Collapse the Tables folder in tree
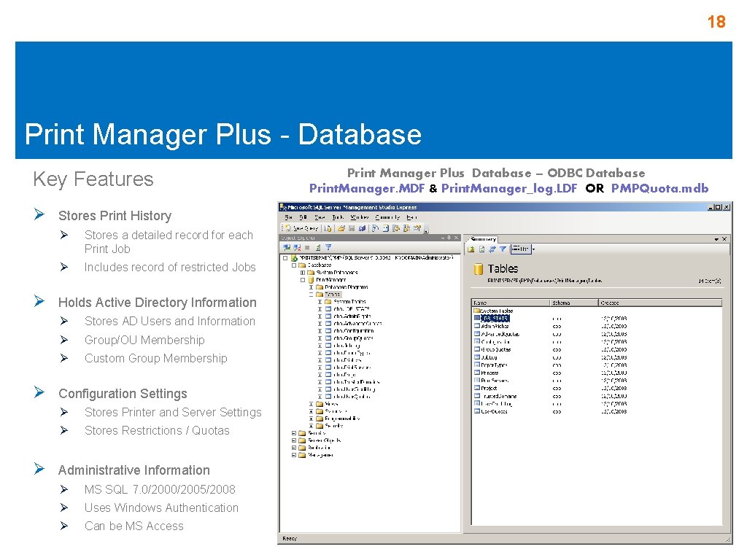The image size is (747, 560). 311,295
